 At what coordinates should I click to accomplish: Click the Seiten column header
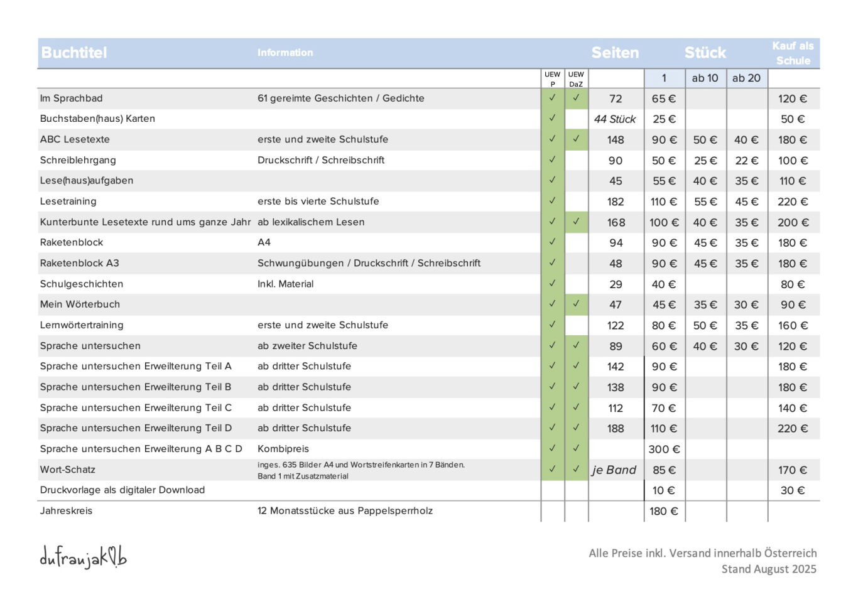pos(615,53)
